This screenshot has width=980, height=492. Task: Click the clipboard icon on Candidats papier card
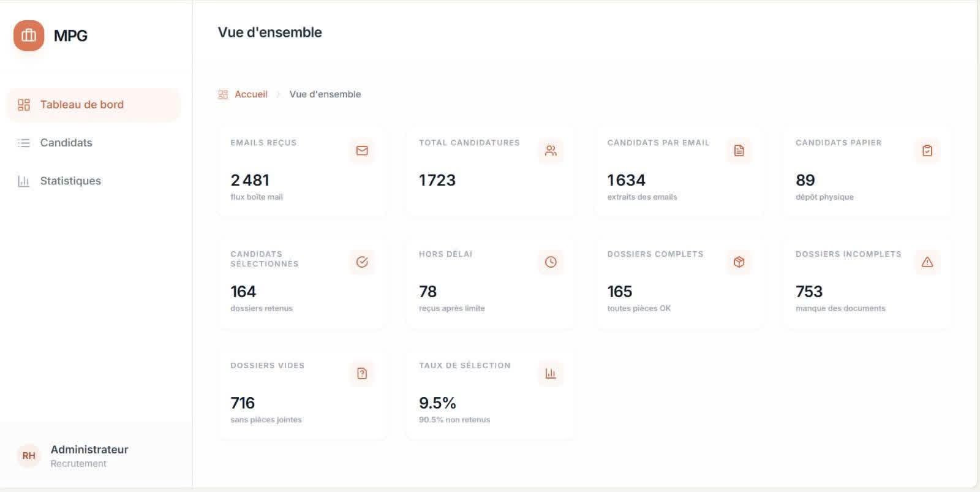click(x=927, y=151)
